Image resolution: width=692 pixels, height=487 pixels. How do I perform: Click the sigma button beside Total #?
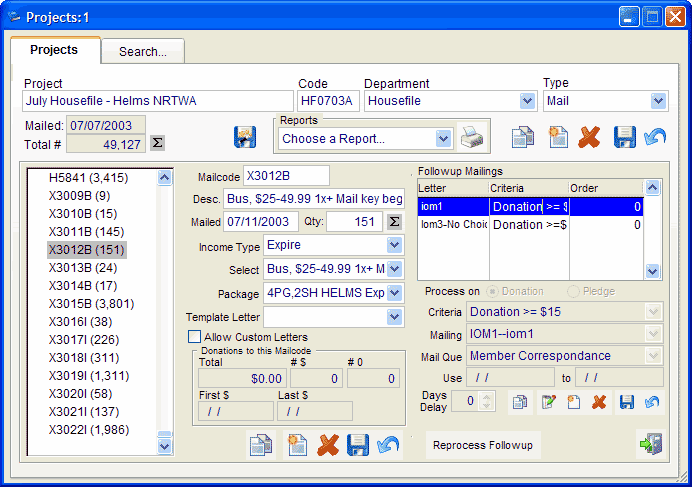click(158, 143)
